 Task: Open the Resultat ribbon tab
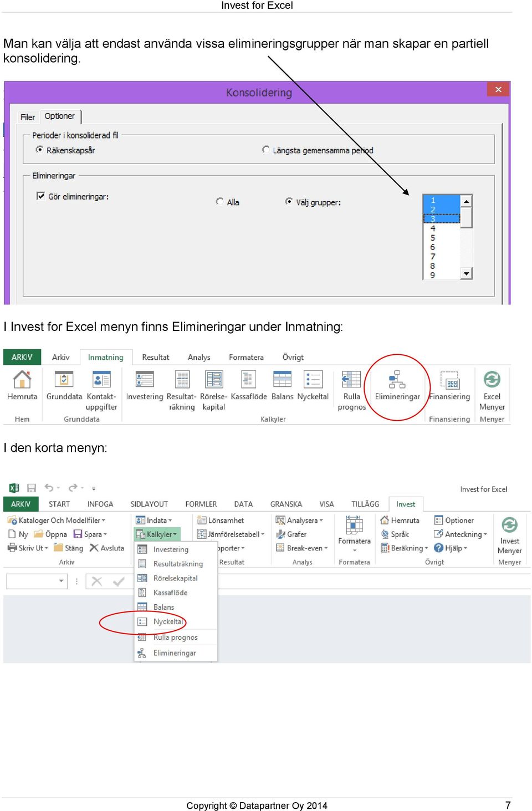coord(155,358)
